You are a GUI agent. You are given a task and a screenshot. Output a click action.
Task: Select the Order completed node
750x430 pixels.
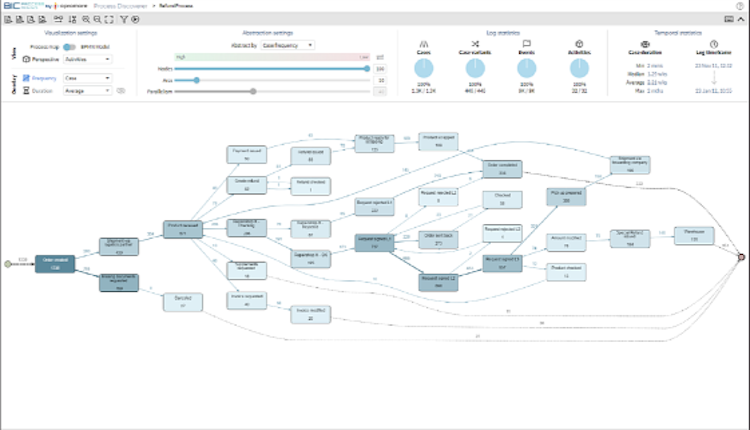(x=502, y=169)
